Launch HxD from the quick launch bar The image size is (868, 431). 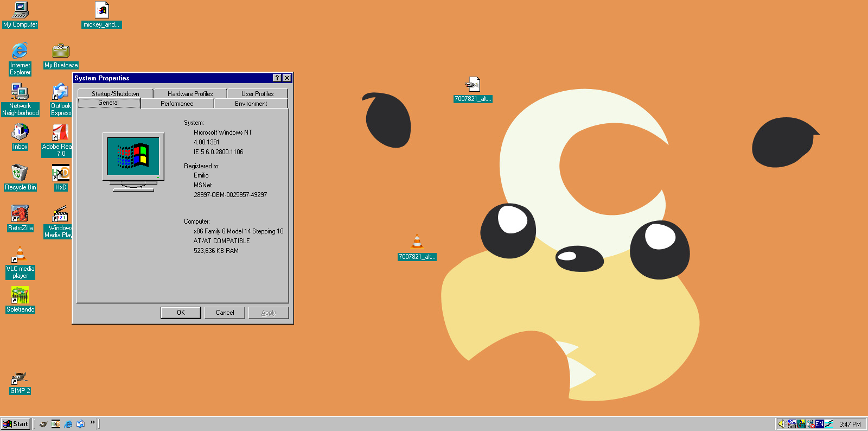(56, 424)
